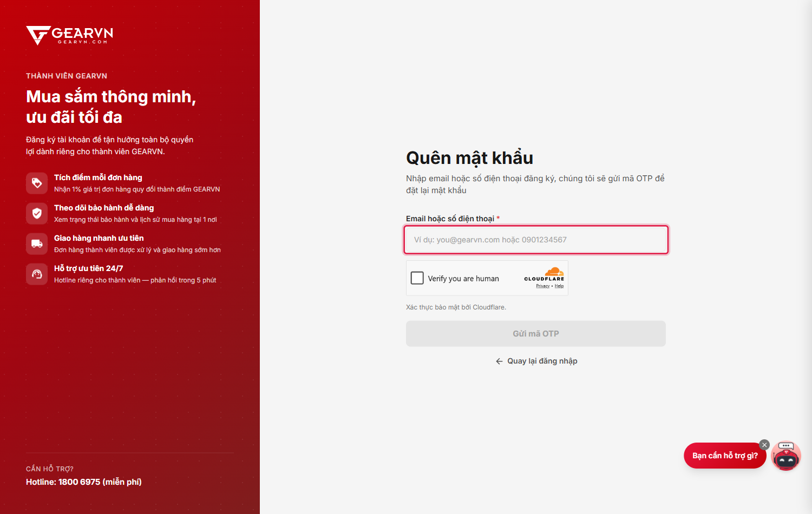Screen dimensions: 812x514
Task: Click the 'THÀNH VIÊN GEARVN' label
Action: pyautogui.click(x=67, y=76)
